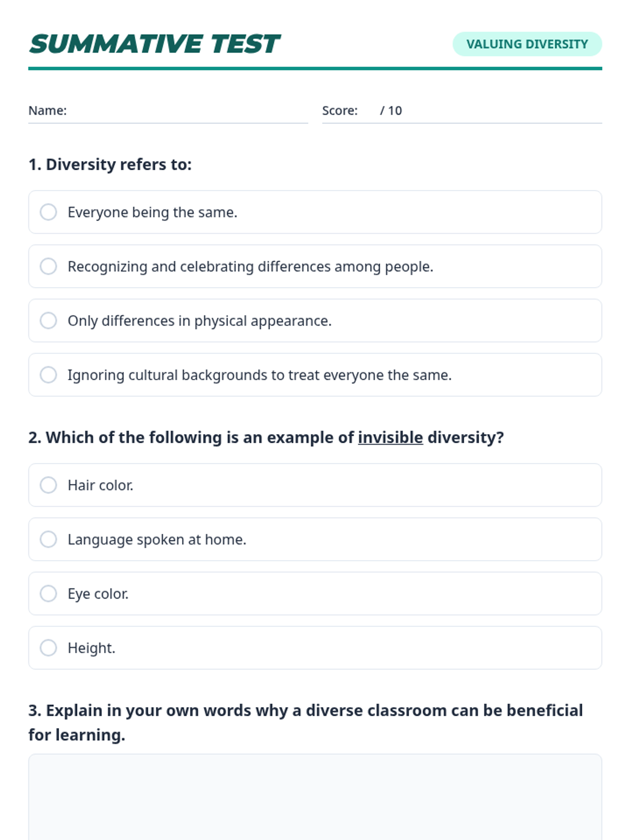Click the 'Score:' label
630x840 pixels.
coord(340,111)
